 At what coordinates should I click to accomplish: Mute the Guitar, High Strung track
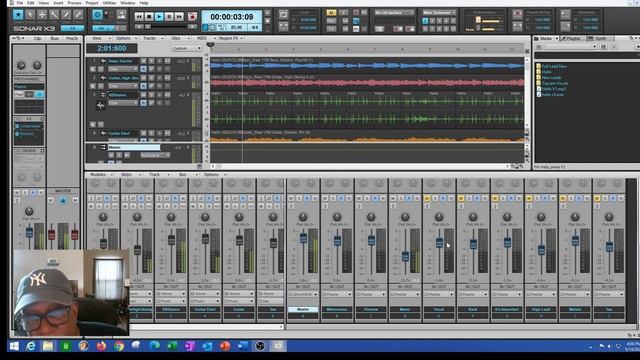[143, 78]
